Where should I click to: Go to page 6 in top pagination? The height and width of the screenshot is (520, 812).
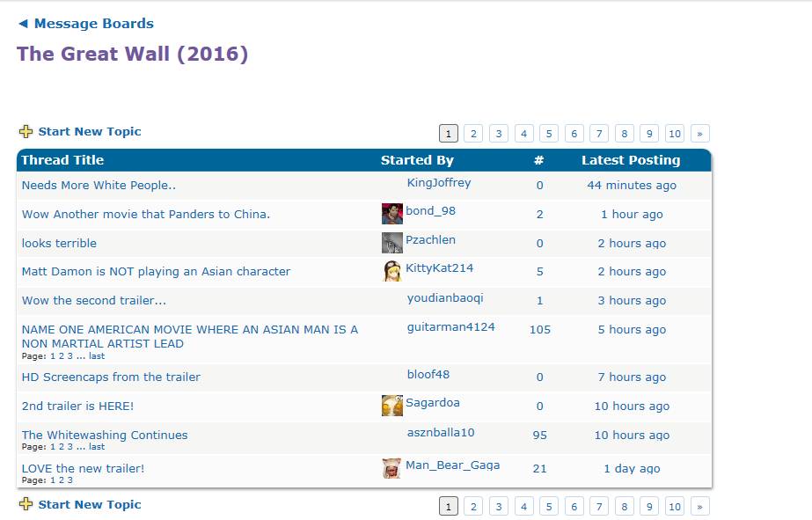pos(574,134)
